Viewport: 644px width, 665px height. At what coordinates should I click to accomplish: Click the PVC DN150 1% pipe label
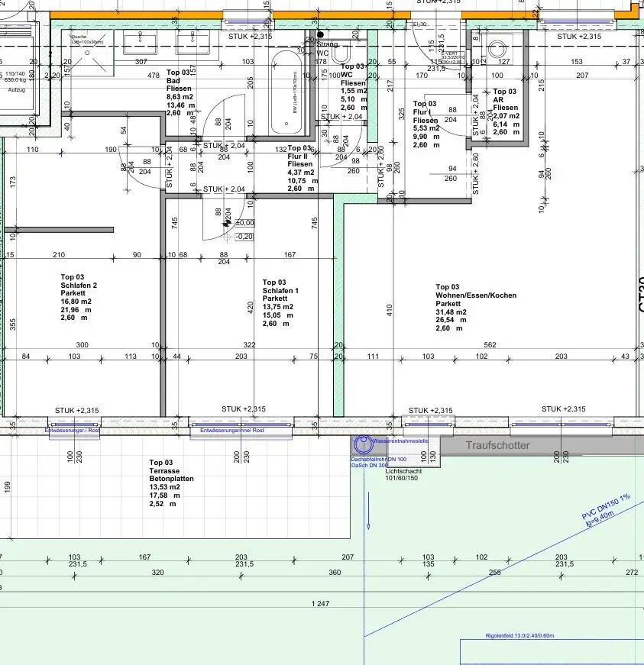(606, 506)
